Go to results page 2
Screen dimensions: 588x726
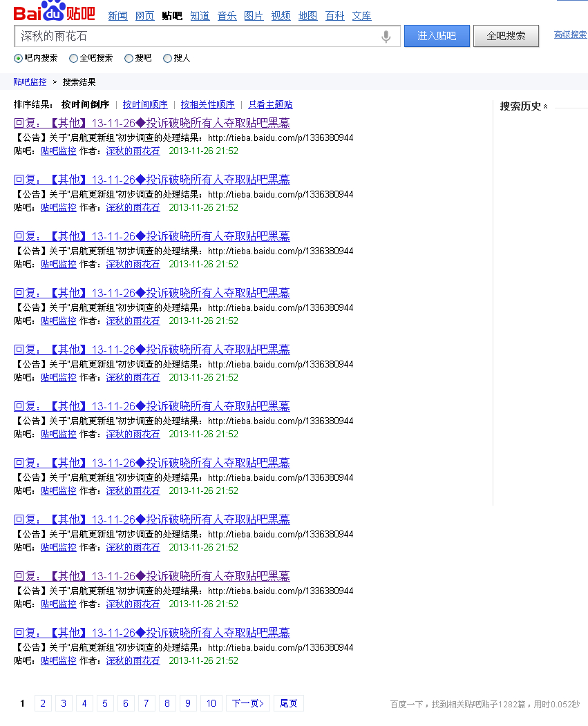click(43, 703)
